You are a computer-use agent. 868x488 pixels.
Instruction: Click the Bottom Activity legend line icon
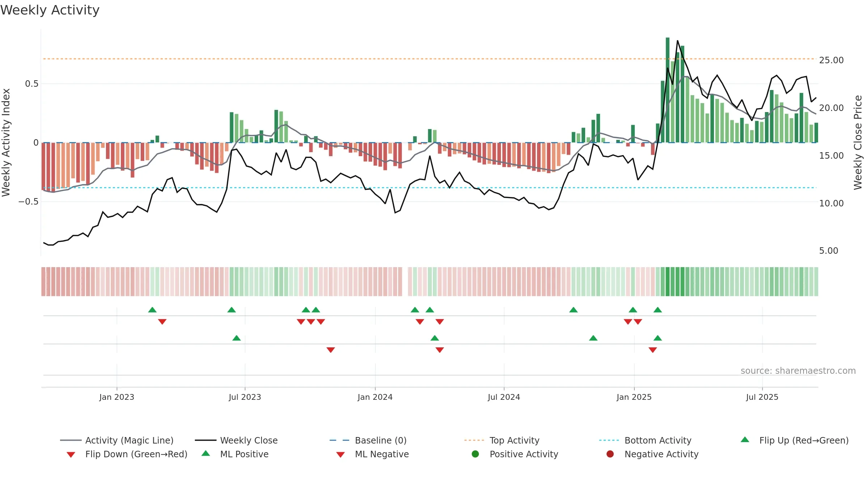(609, 440)
